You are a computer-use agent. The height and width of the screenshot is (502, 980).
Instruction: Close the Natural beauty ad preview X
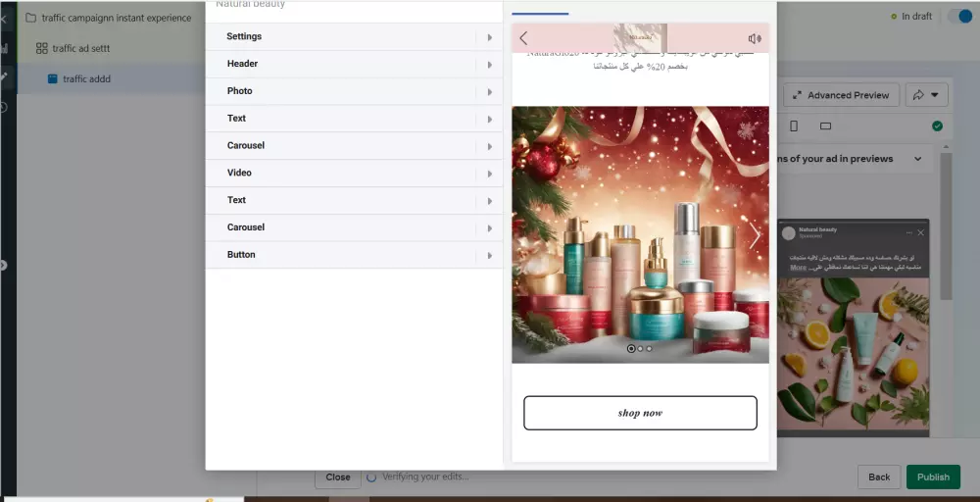920,232
